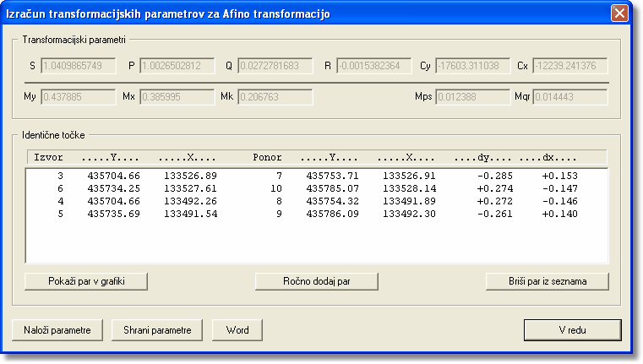Click the 'Pokaži par v grafiki' button

click(x=86, y=280)
